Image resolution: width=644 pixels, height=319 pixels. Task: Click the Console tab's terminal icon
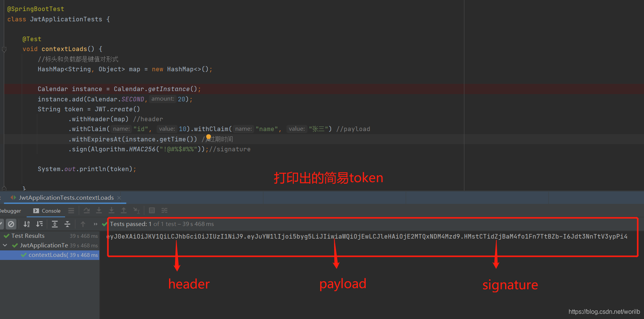tap(36, 211)
